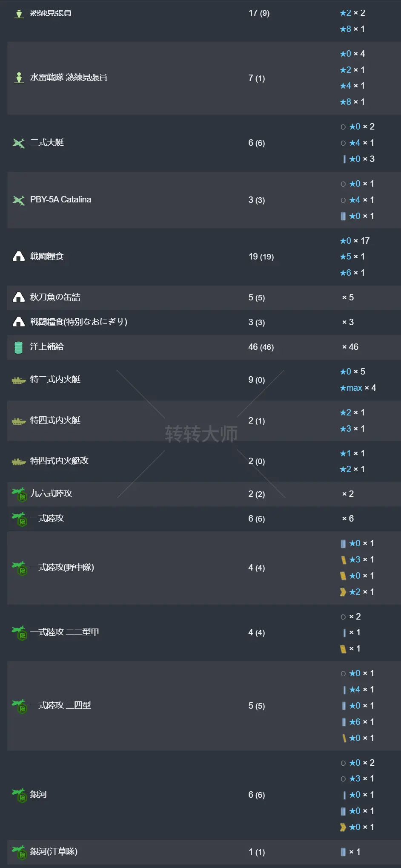Click the 銀河(江草隊) land bomber icon
Image resolution: width=401 pixels, height=868 pixels.
point(20,852)
